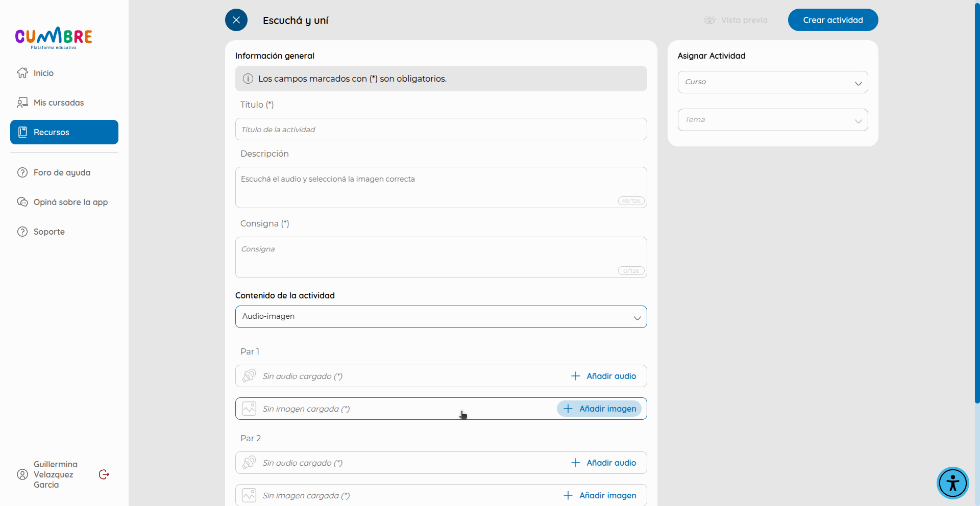
Task: Go to Inicio in sidebar
Action: pos(64,73)
